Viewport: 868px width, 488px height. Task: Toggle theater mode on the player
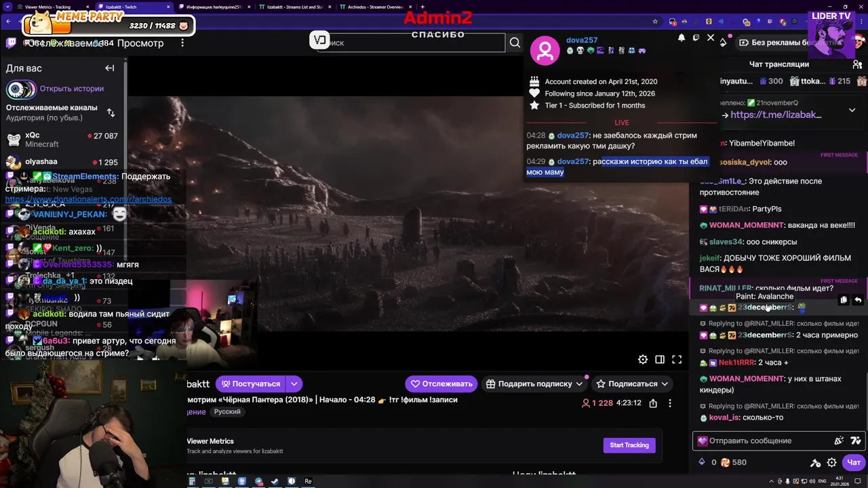pyautogui.click(x=660, y=359)
